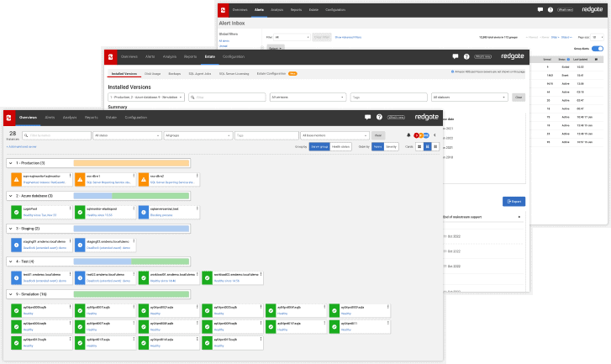This screenshot has height=364, width=611.
Task: Order cards by Name
Action: point(377,146)
